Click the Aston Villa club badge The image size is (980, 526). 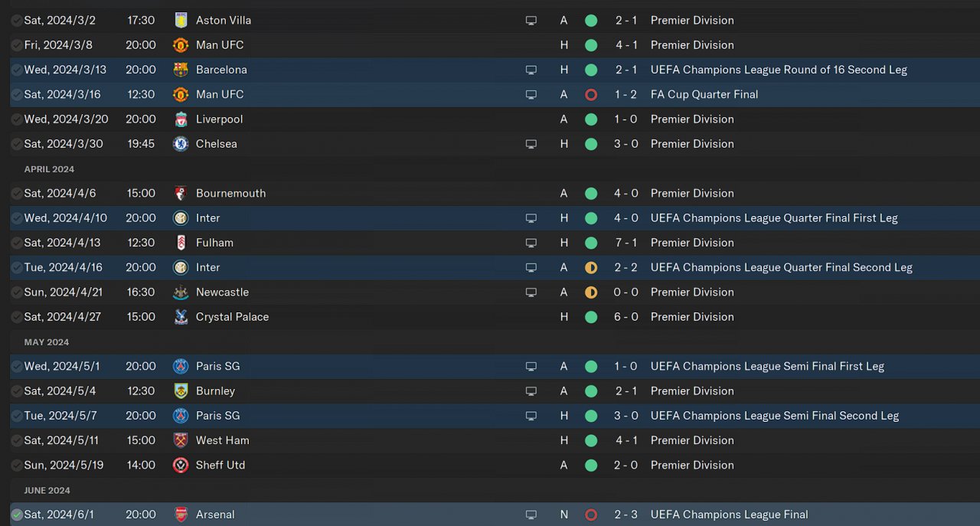click(181, 21)
